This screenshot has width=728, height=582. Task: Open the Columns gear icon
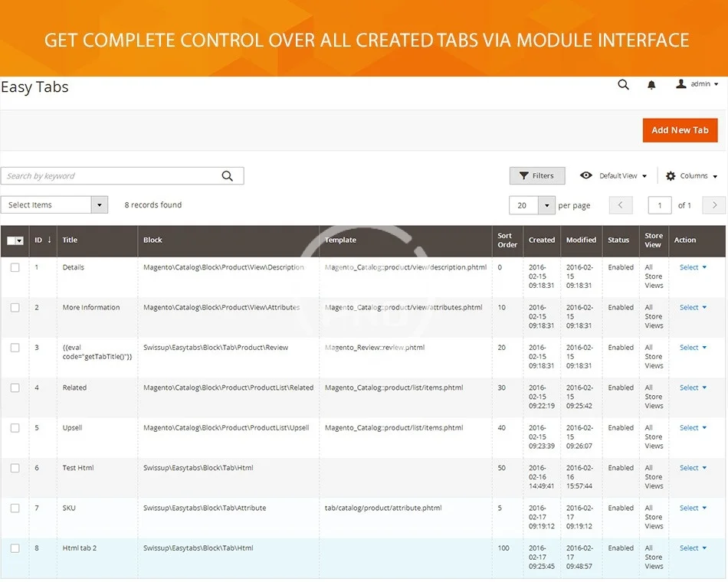671,176
